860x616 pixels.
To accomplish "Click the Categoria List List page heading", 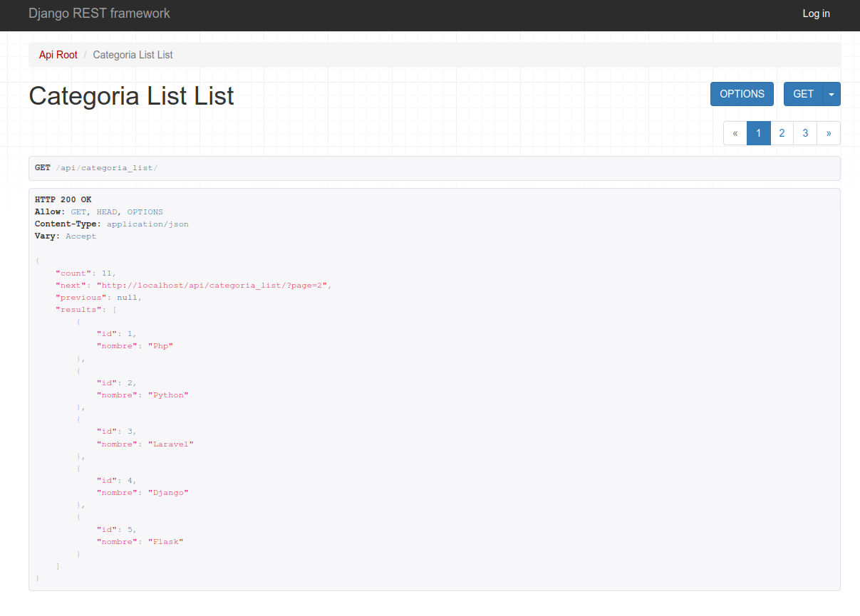I will click(131, 95).
